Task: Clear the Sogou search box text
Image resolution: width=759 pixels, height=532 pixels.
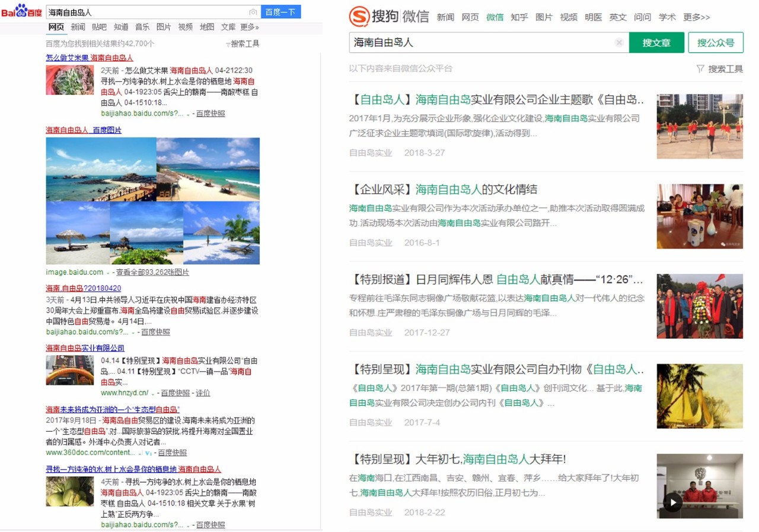Action: point(619,43)
